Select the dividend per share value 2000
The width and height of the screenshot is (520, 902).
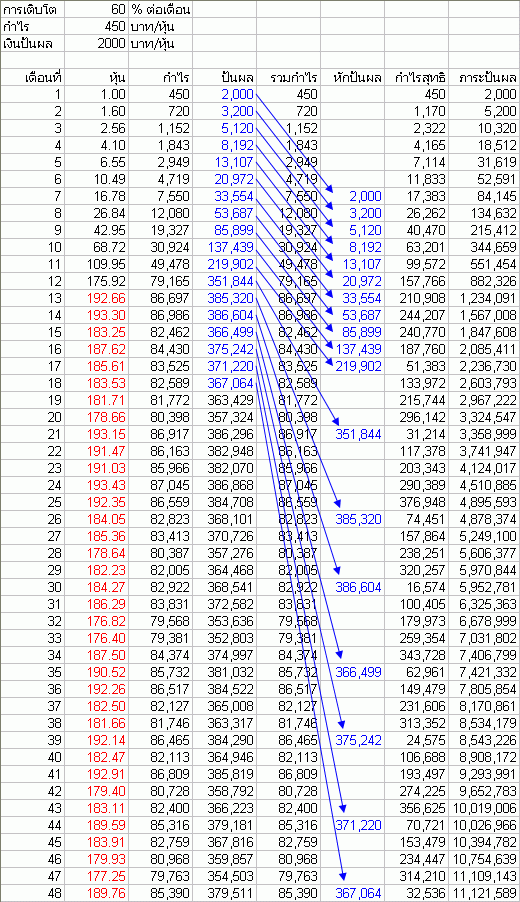click(x=95, y=44)
